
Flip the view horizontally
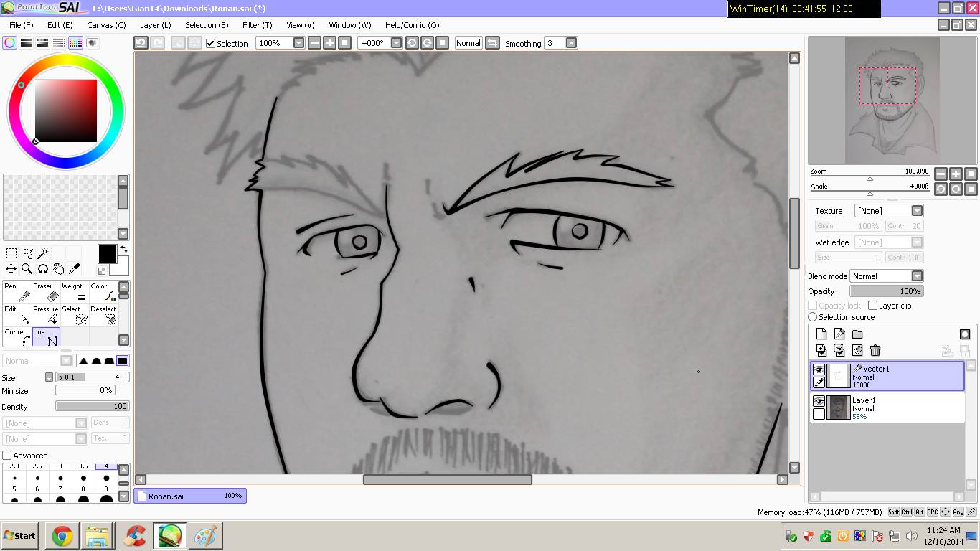click(x=492, y=43)
